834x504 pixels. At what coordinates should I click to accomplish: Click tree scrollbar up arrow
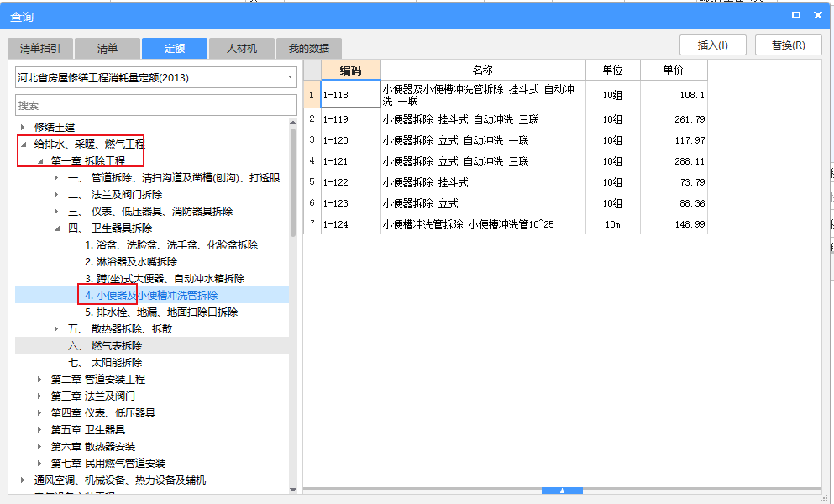click(293, 123)
